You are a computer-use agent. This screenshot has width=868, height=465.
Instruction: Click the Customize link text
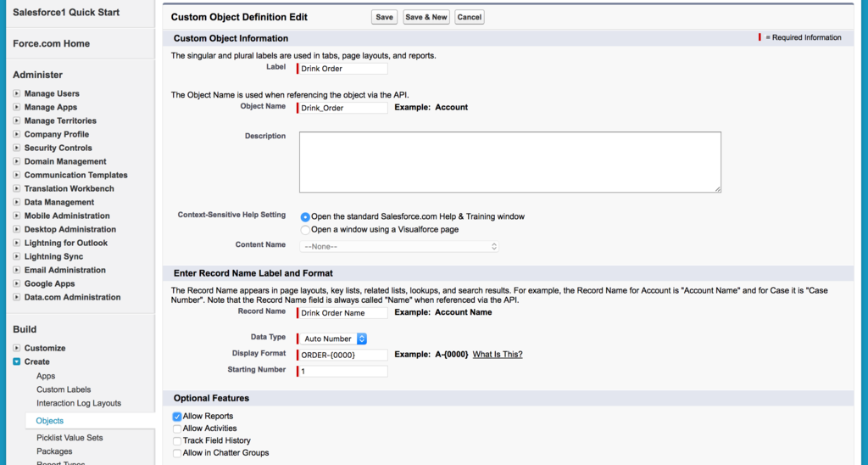coord(45,348)
